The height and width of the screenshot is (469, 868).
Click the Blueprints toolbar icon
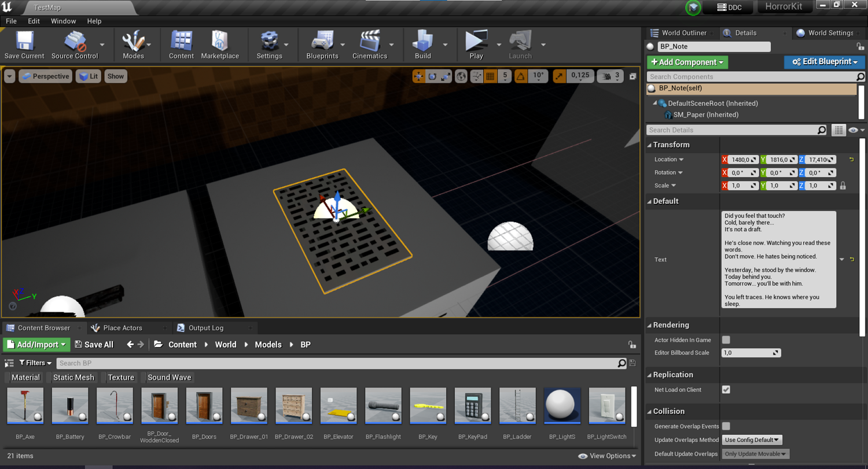(x=322, y=45)
